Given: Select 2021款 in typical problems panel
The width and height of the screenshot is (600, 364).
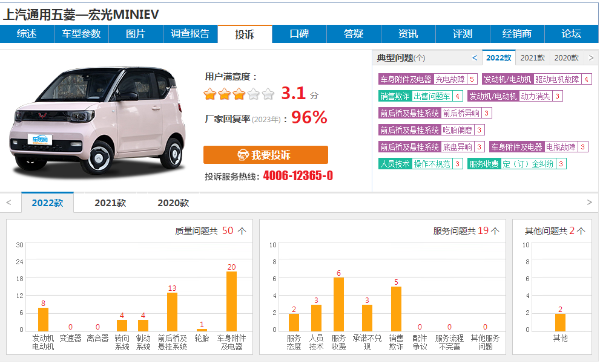Looking at the screenshot, I should [532, 58].
